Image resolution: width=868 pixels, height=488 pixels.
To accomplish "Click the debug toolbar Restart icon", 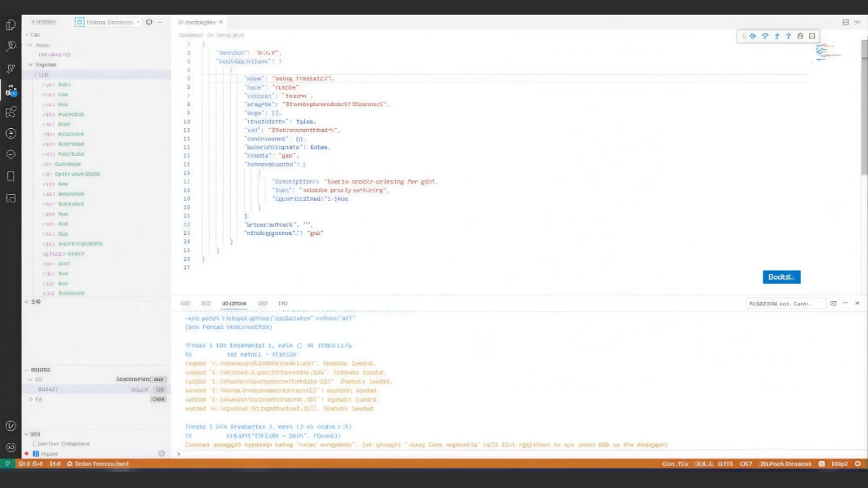I will [x=800, y=36].
